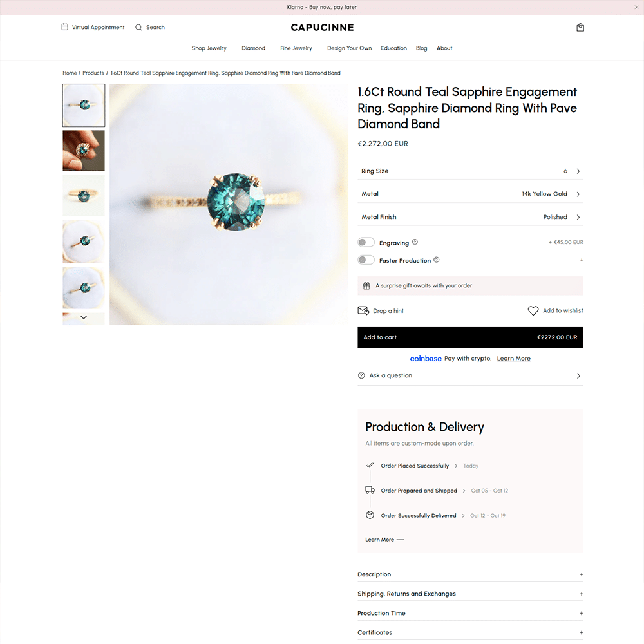Open the shopping bag icon
Image resolution: width=644 pixels, height=644 pixels.
[580, 28]
